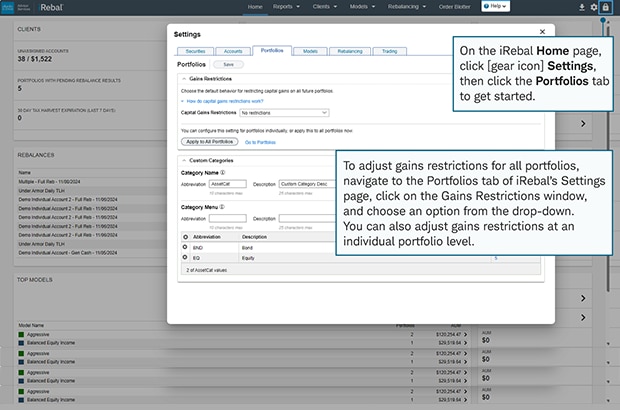Click the Description column header in settings

(x=254, y=237)
